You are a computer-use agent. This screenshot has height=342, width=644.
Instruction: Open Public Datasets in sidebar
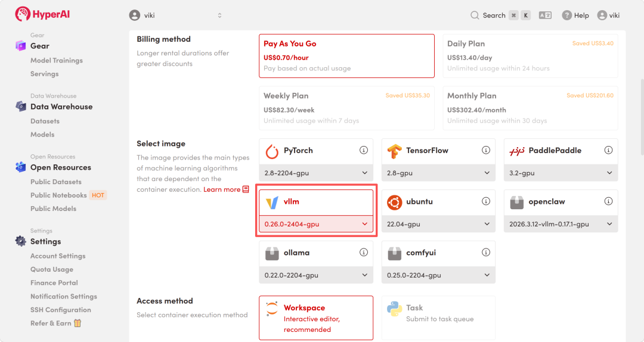tap(56, 182)
